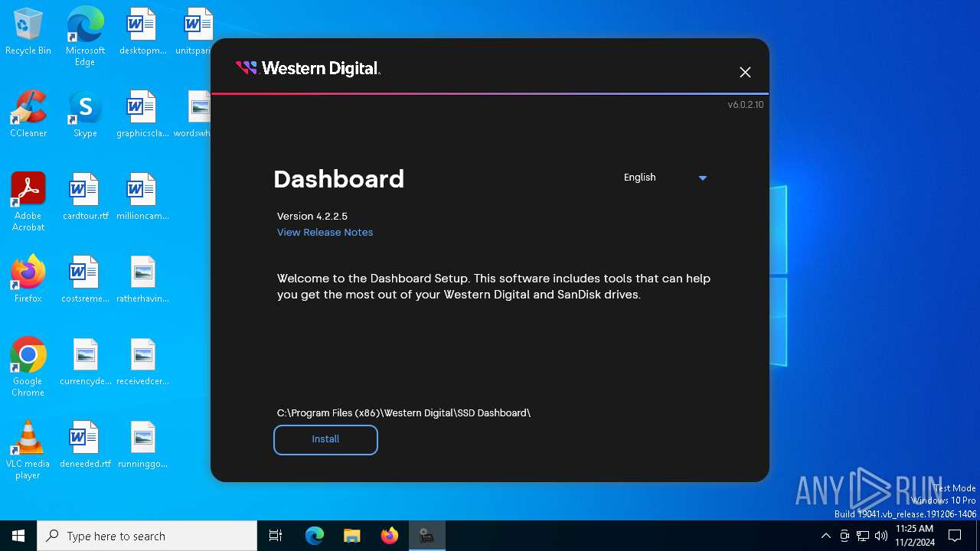Show hidden system tray icons
This screenshot has height=551, width=980.
click(825, 536)
